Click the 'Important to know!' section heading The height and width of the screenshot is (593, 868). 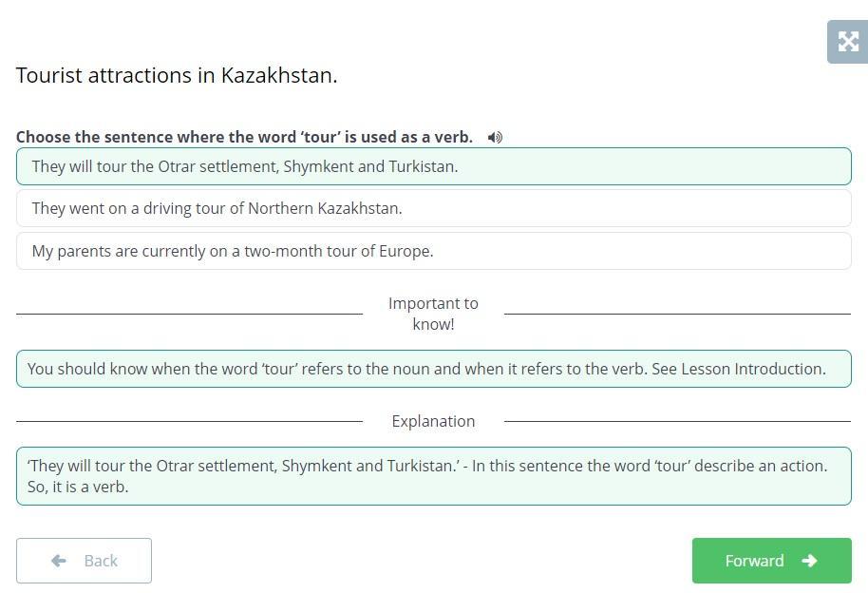(x=433, y=314)
